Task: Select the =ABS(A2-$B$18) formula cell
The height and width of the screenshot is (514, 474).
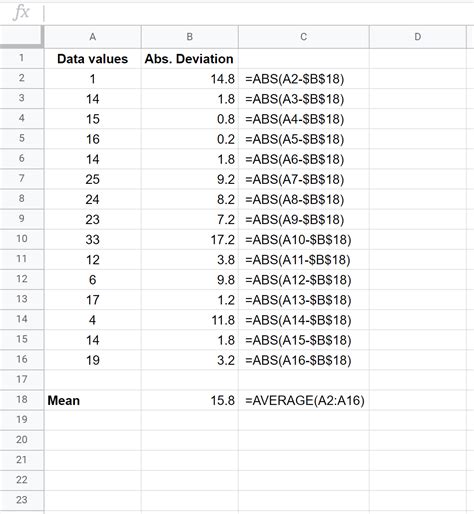Action: (x=304, y=79)
